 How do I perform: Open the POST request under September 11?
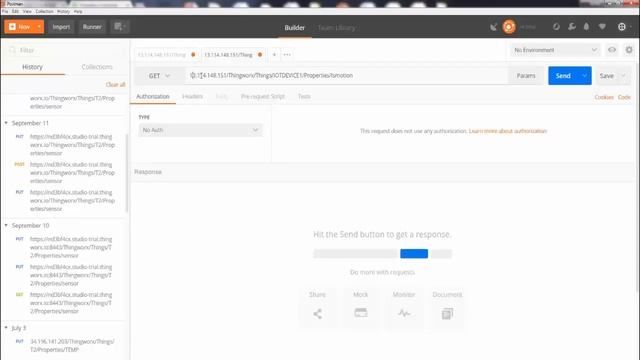click(65, 173)
